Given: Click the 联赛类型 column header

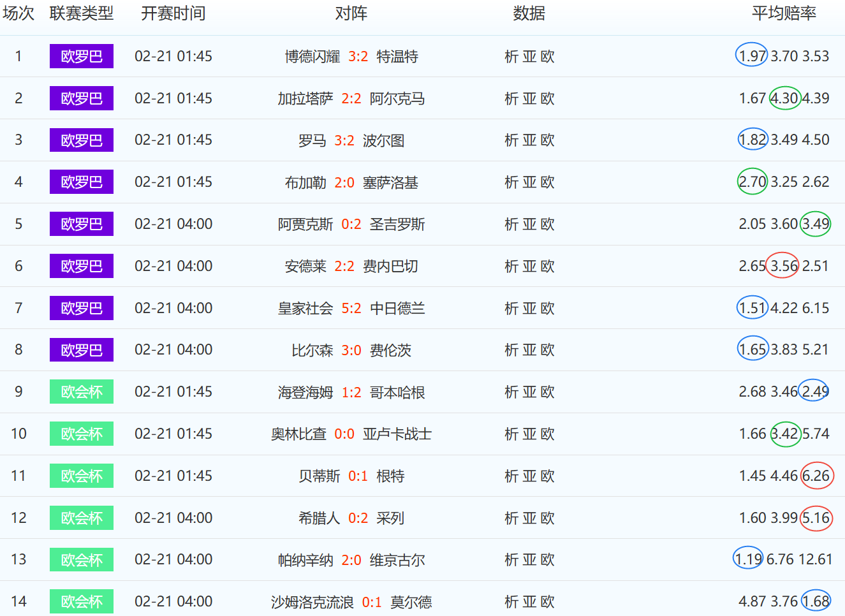Looking at the screenshot, I should pos(82,13).
